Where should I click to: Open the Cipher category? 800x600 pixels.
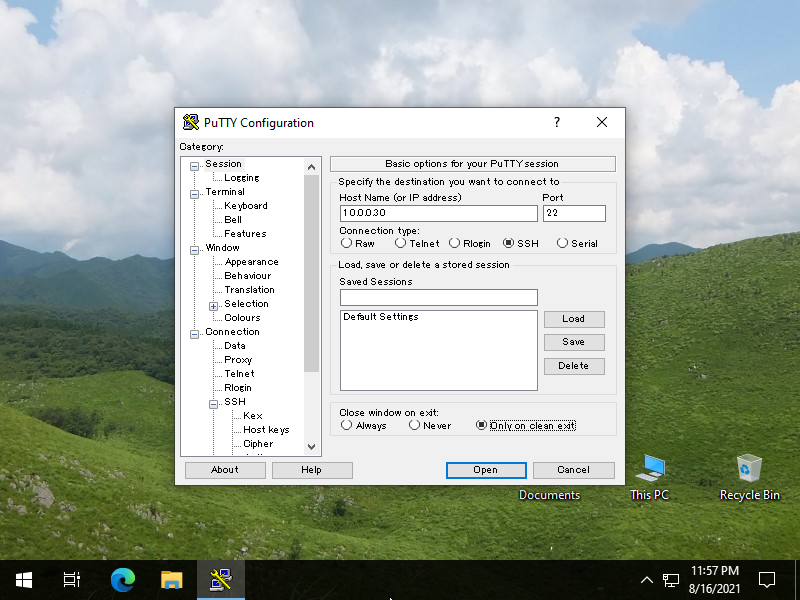click(258, 444)
